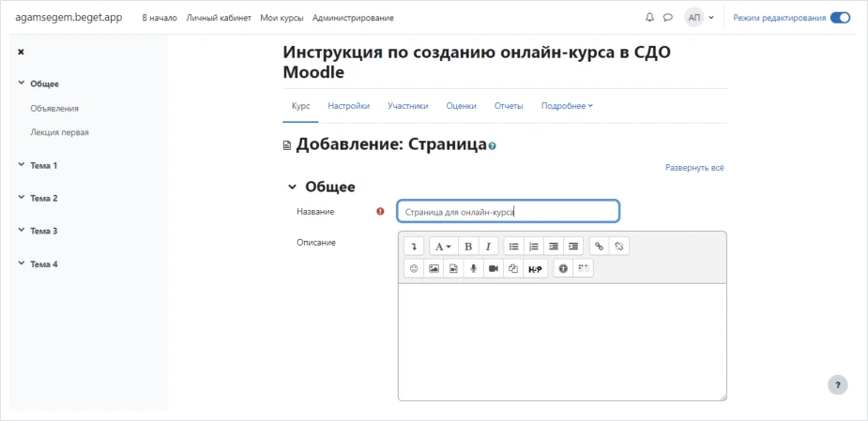Open the screenreader helper icon
Screen dimensions: 868x421
[584, 268]
